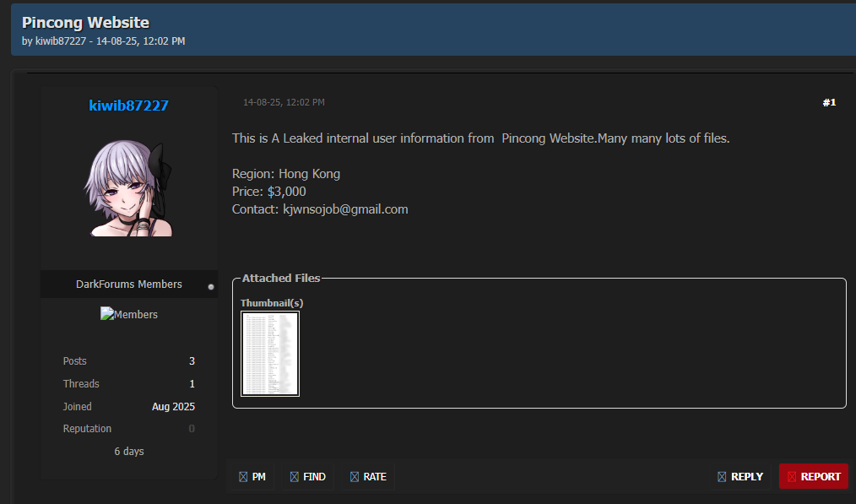Click the post timestamp above the message
Image resolution: width=856 pixels, height=504 pixels.
tap(284, 102)
